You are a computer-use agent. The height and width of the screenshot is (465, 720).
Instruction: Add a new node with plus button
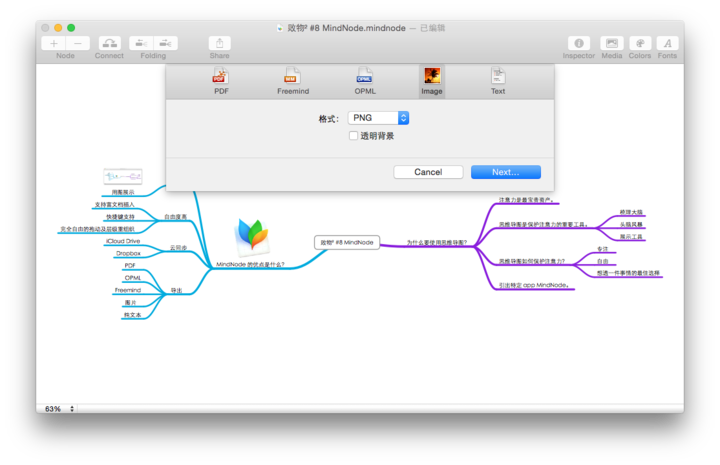click(54, 43)
